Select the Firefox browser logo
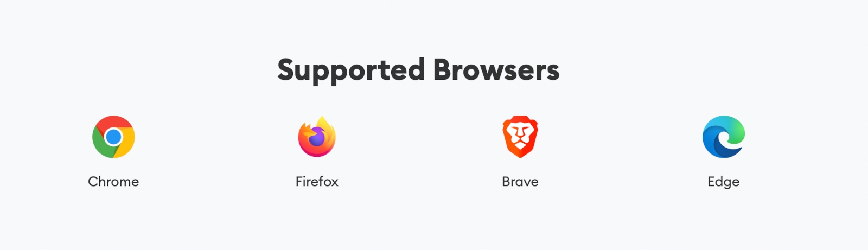 coord(317,137)
